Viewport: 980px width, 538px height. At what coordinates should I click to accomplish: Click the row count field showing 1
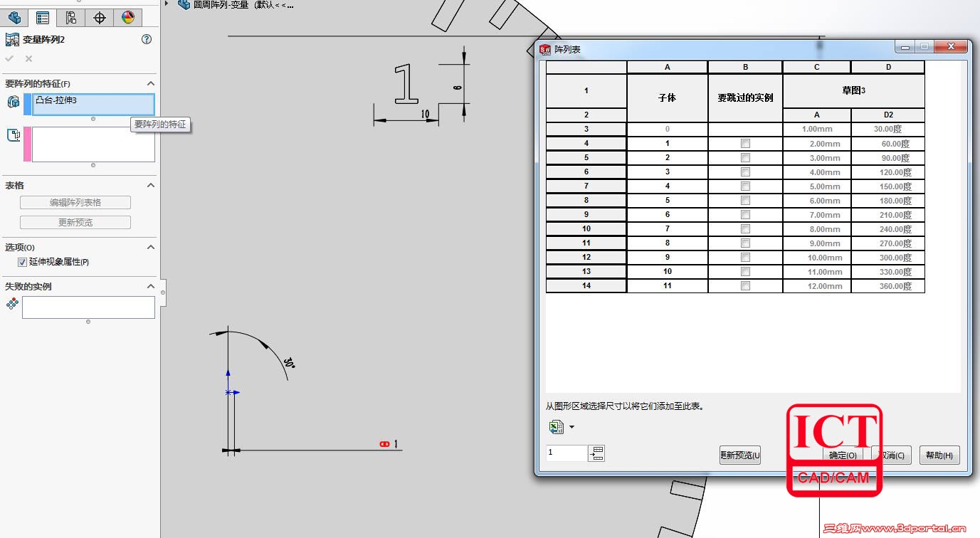pos(567,453)
